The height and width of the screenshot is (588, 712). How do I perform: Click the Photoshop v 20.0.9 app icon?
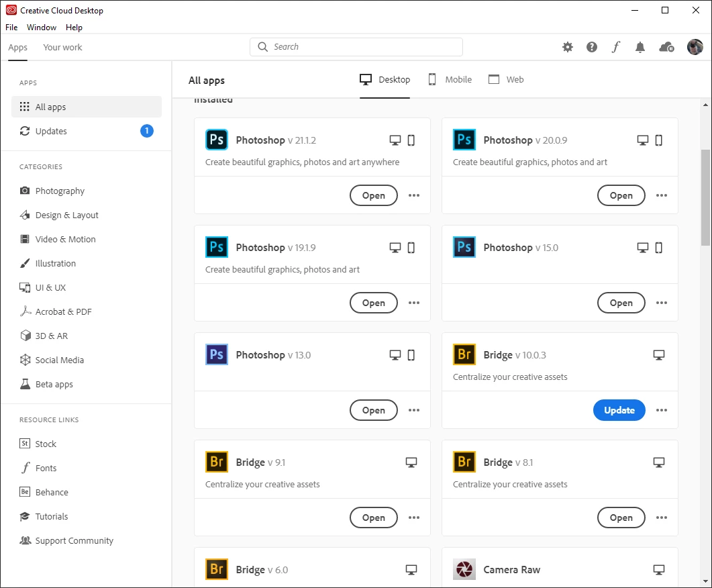464,140
